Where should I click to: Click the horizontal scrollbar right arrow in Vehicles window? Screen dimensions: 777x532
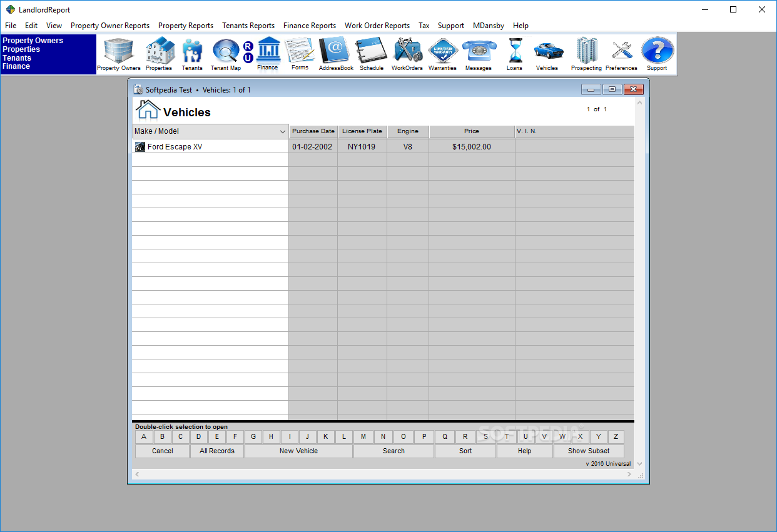coord(629,474)
